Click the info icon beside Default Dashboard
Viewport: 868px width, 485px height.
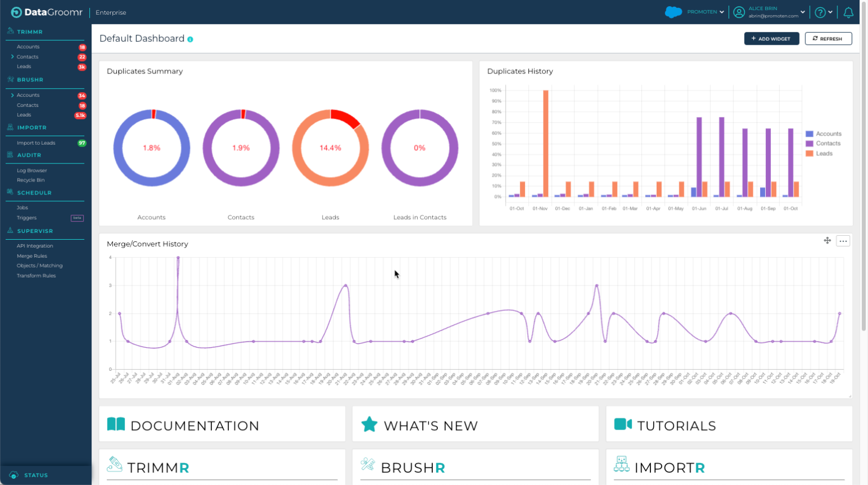(190, 40)
